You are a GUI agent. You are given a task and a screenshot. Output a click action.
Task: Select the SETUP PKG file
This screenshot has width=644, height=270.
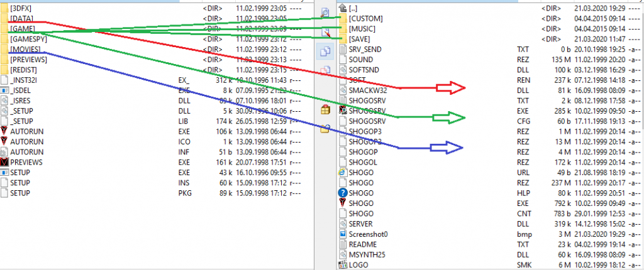tap(152, 193)
